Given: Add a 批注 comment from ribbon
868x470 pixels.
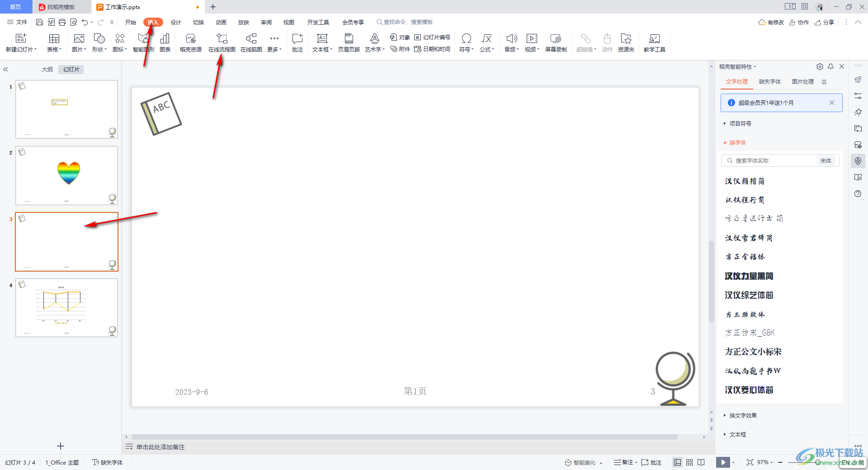Looking at the screenshot, I should [x=297, y=43].
